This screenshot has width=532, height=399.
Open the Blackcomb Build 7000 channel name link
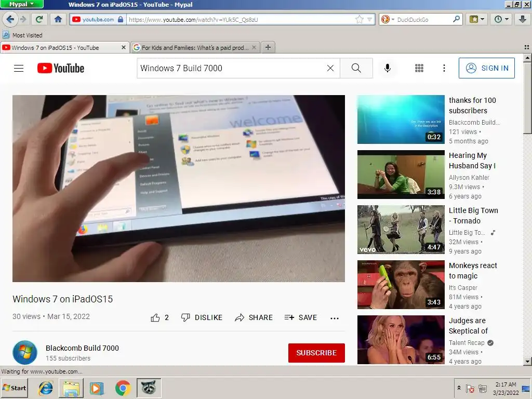pyautogui.click(x=82, y=348)
